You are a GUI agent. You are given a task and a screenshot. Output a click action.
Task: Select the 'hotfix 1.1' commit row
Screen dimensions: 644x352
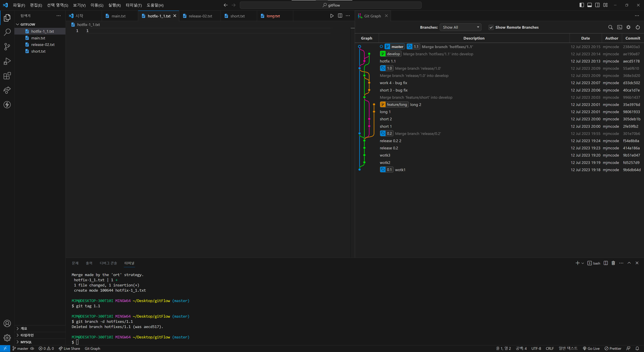(x=388, y=61)
